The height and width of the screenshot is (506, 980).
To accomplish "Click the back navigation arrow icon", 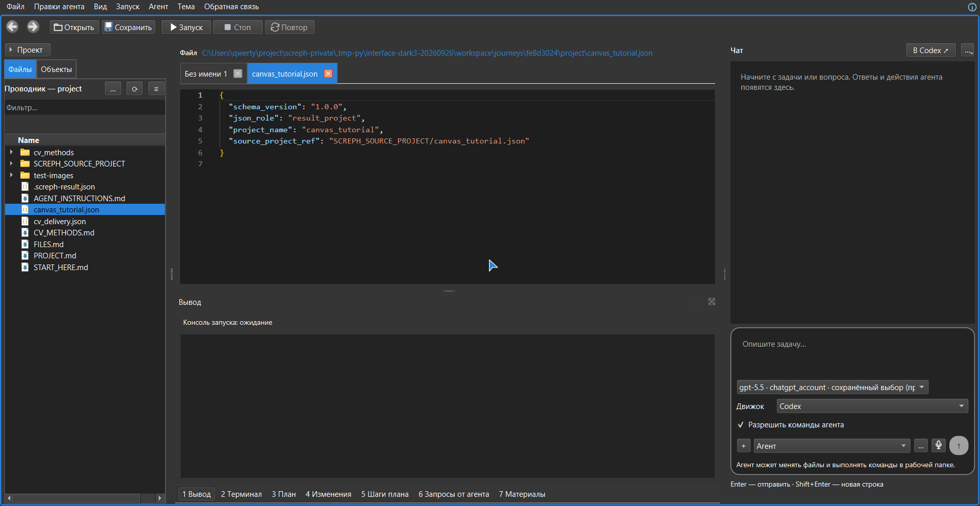I will 13,27.
